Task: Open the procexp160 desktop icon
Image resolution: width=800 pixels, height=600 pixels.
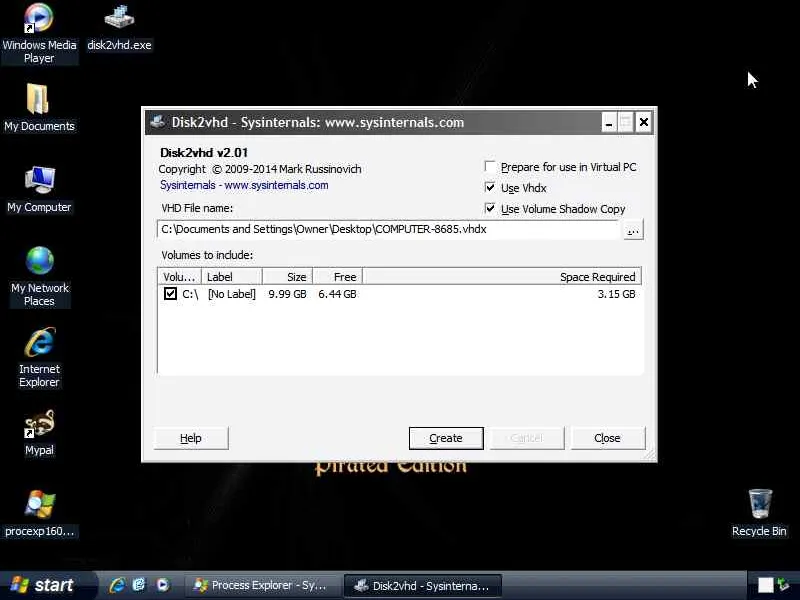Action: coord(39,513)
